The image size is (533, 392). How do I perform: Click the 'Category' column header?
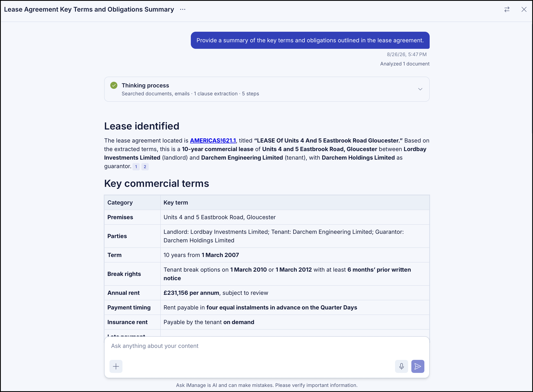(120, 203)
